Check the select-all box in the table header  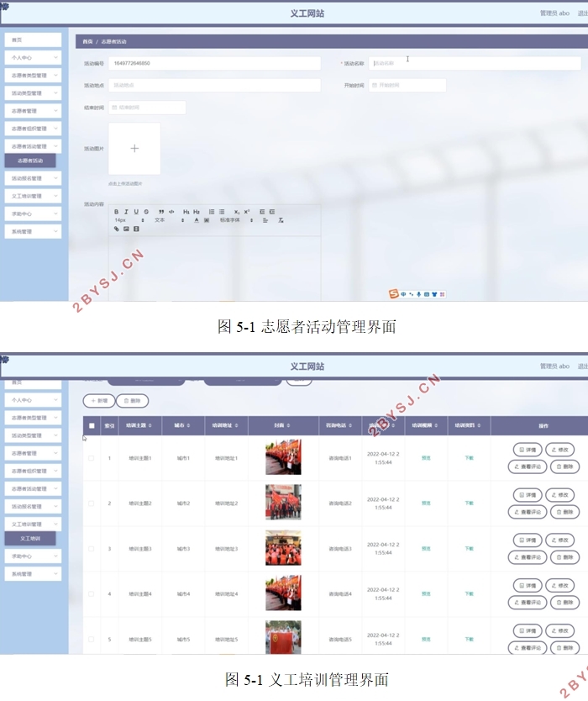point(92,425)
